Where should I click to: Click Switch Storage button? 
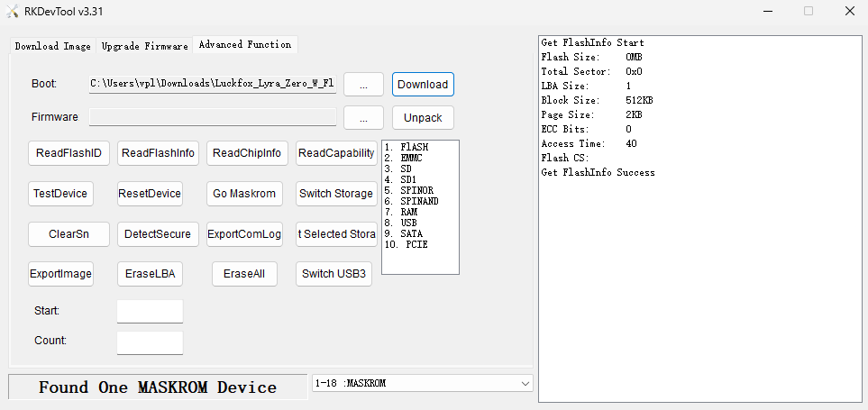[336, 194]
